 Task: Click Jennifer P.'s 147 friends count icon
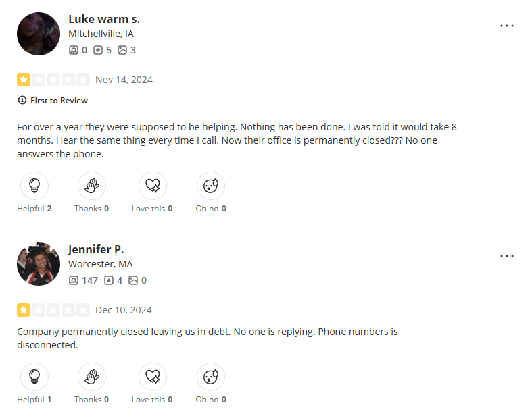pos(74,280)
